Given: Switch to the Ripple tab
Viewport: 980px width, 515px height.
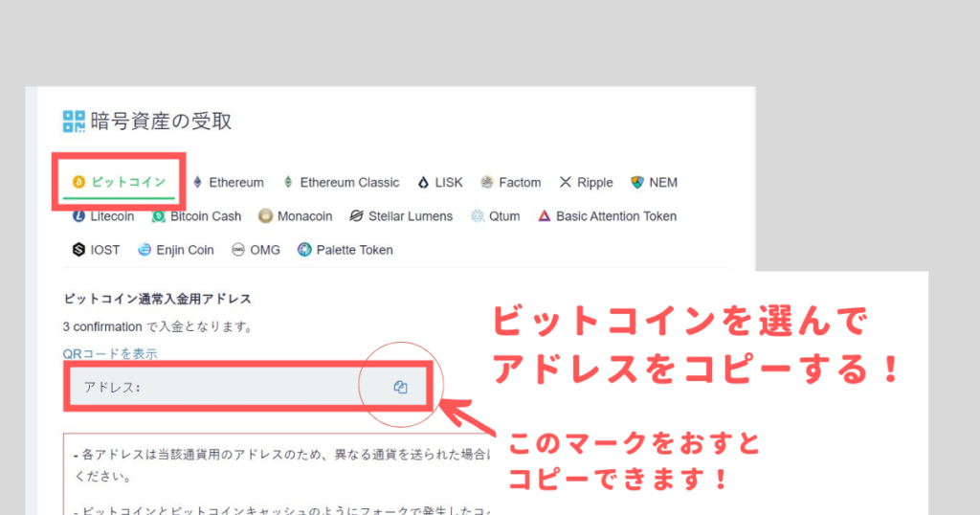Looking at the screenshot, I should [587, 183].
